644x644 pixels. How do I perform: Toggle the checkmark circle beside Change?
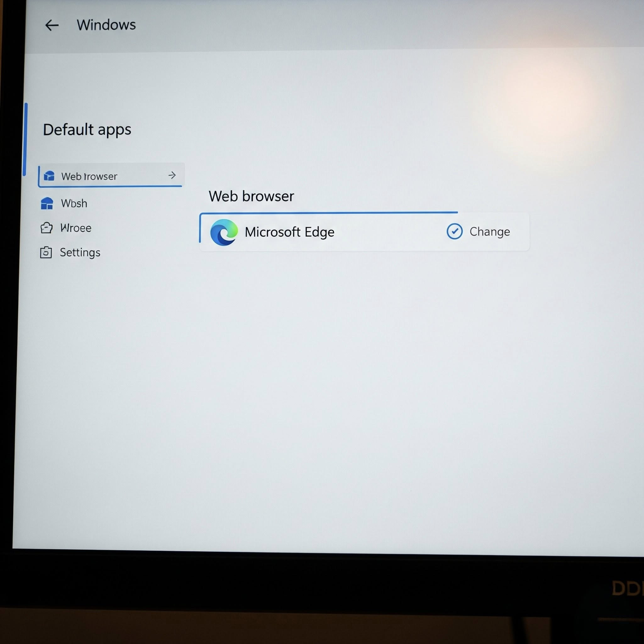point(455,232)
